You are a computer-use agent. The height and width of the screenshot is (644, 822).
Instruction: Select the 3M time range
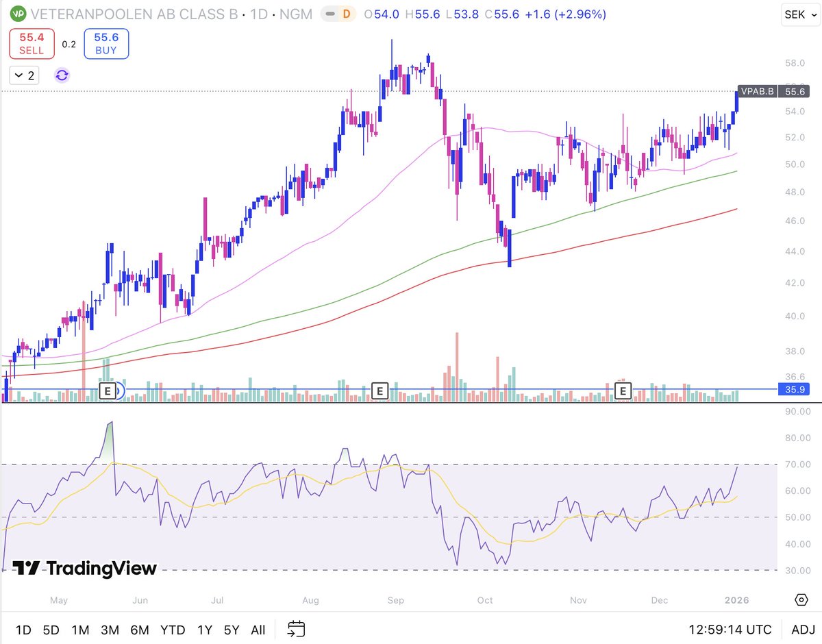110,630
